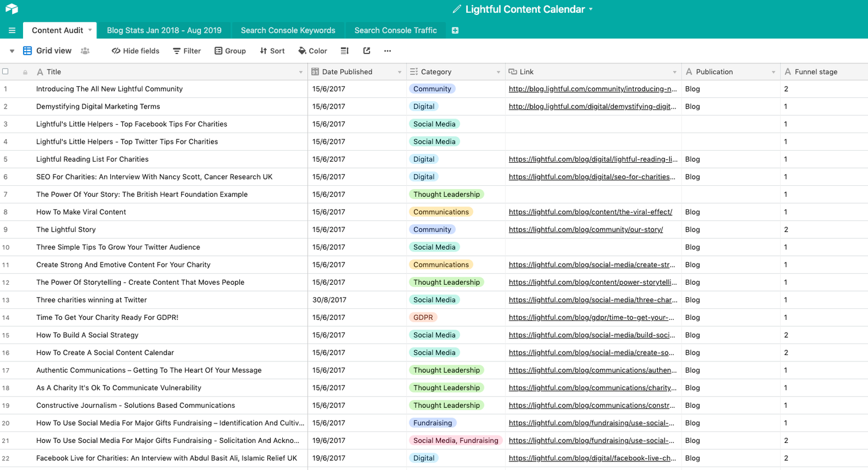This screenshot has width=868, height=470.
Task: Click title 'How To Create A Social Content Calendar'
Action: 105,353
